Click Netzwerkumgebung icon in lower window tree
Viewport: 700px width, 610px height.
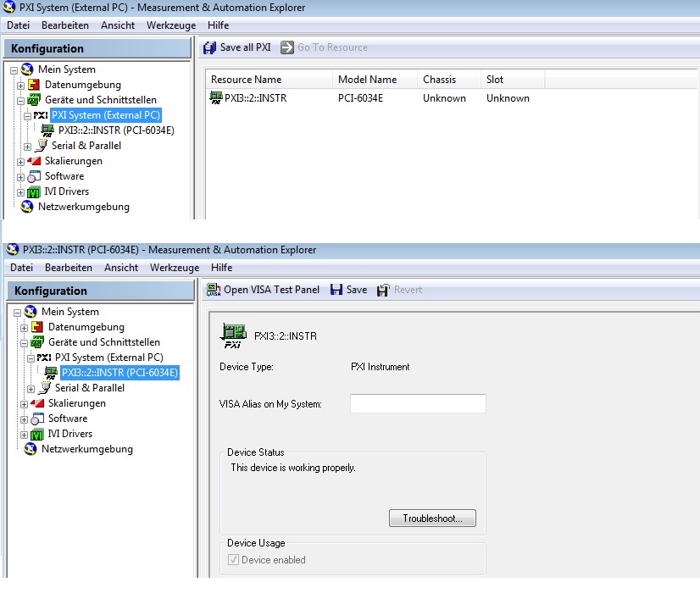(31, 449)
